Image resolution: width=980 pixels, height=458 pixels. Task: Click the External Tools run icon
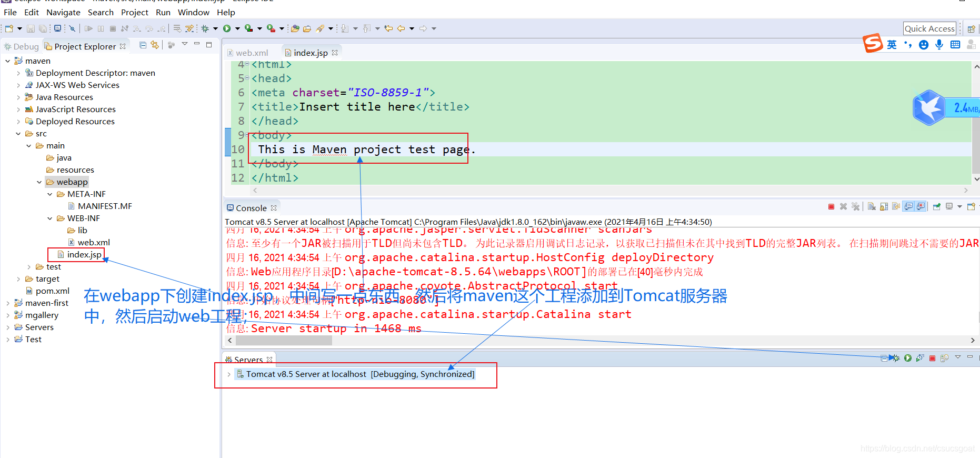click(271, 28)
